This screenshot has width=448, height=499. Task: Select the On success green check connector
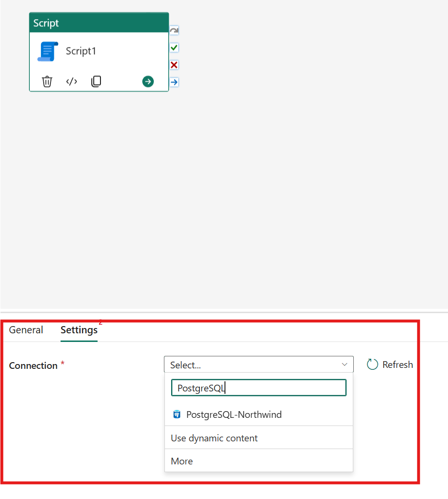pyautogui.click(x=174, y=48)
